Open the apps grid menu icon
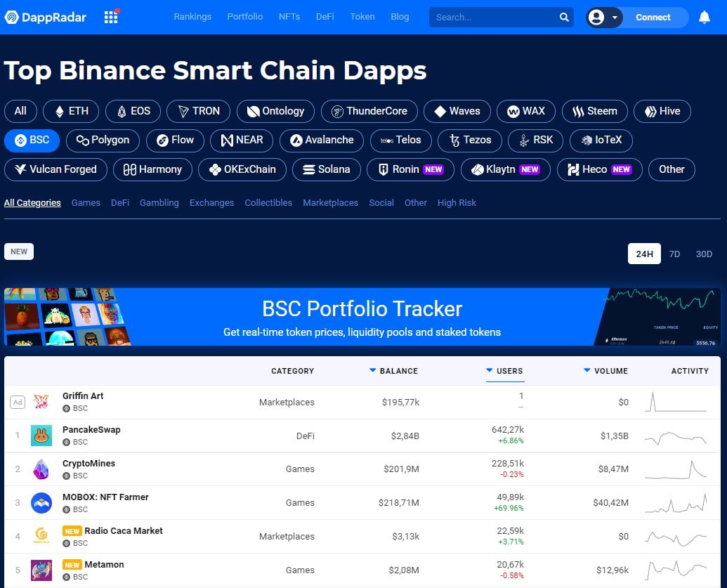The height and width of the screenshot is (588, 727). pyautogui.click(x=111, y=17)
